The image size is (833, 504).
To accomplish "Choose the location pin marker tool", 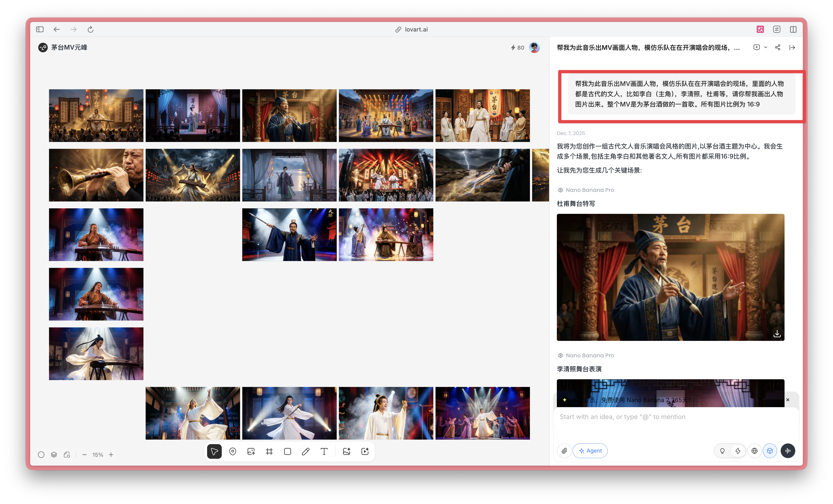I will pos(232,451).
